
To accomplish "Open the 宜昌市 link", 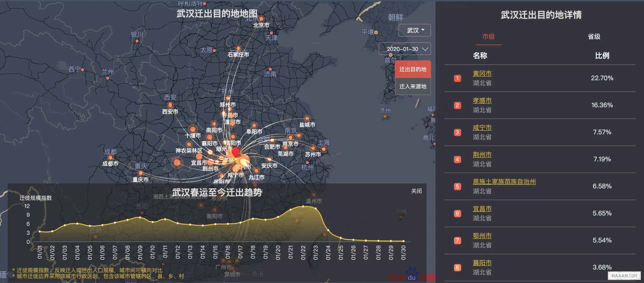I will point(482,209).
